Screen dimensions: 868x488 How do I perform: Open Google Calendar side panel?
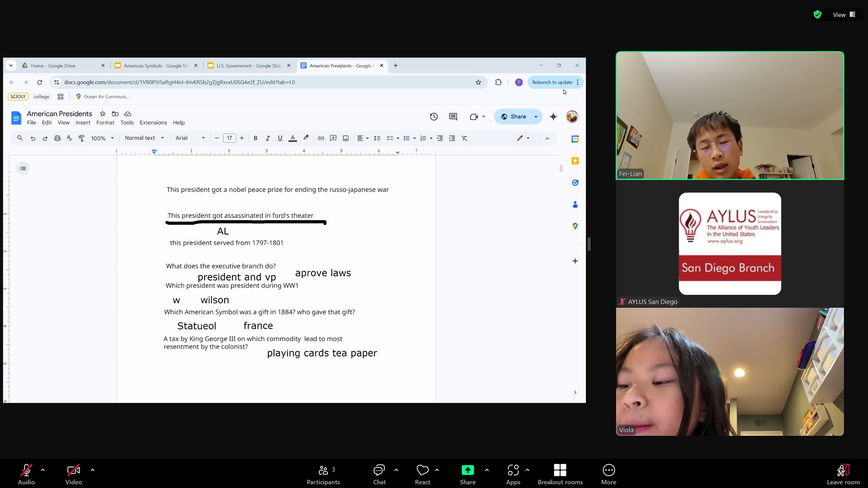click(575, 139)
